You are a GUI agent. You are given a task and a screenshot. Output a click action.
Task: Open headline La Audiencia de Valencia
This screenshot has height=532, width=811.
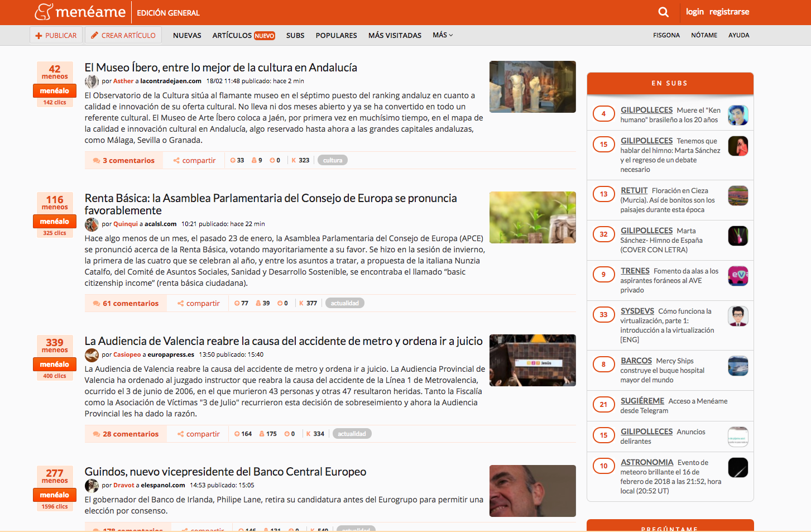click(284, 341)
